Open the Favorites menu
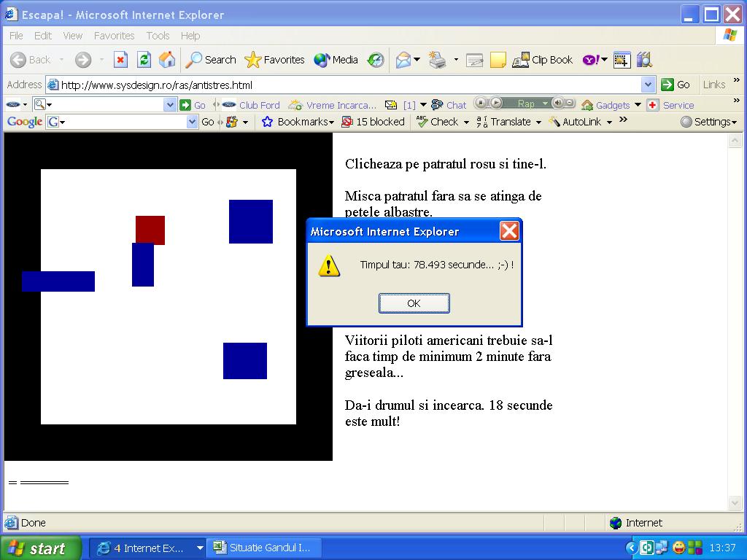 [x=114, y=35]
